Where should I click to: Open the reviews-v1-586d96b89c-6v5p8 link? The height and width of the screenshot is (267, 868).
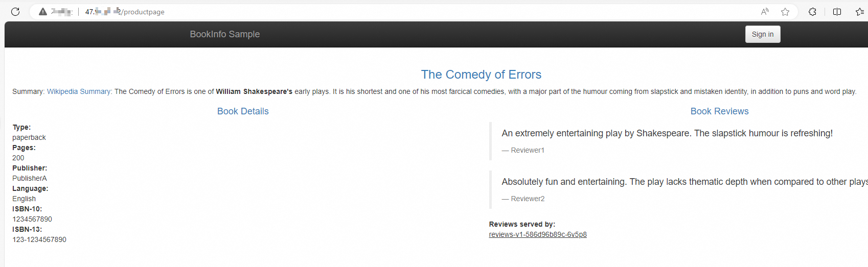tap(538, 235)
